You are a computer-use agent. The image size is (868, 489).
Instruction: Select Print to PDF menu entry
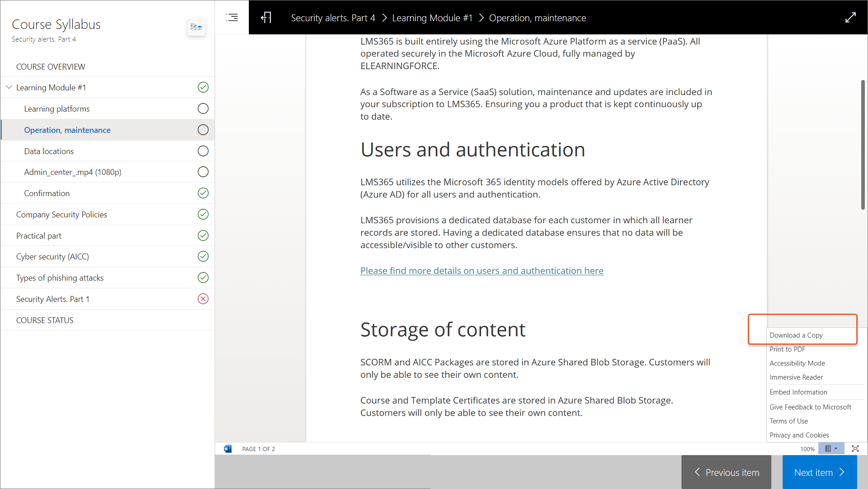click(787, 349)
